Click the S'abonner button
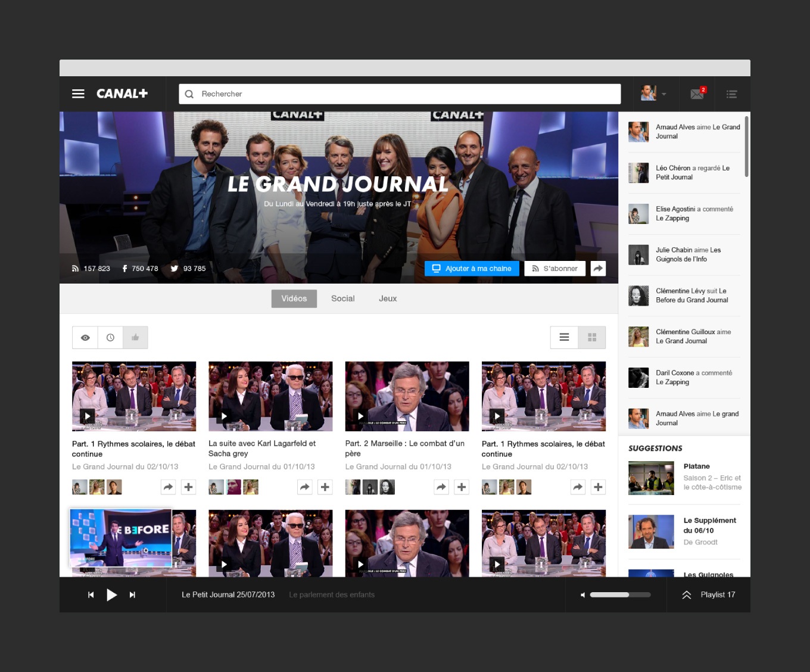 pos(554,269)
